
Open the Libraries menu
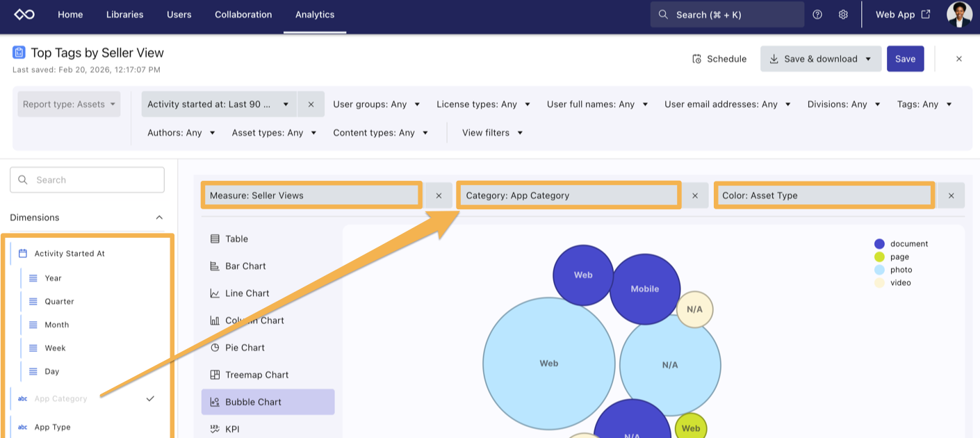coord(124,15)
